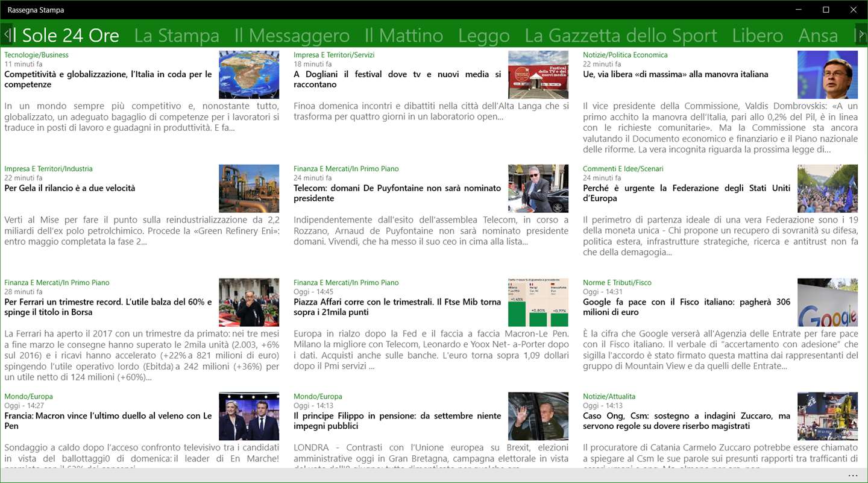
Task: Click the '18 minuti fa' timestamp
Action: point(312,64)
